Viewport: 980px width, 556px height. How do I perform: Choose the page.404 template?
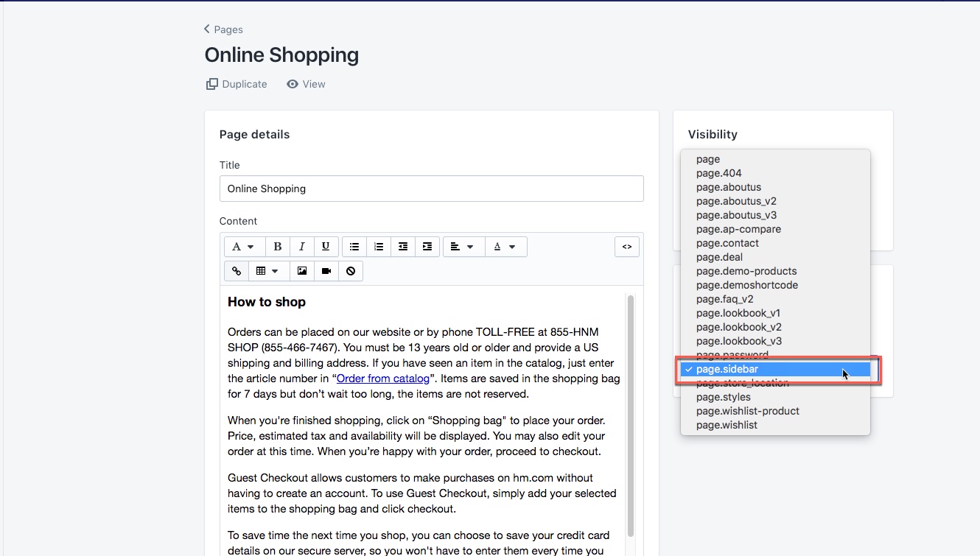point(775,173)
